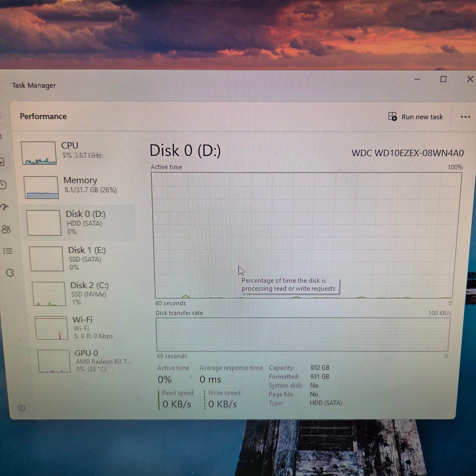
Task: Click the S: 0 R: 0 Kbps Wi-Fi text
Action: click(93, 336)
